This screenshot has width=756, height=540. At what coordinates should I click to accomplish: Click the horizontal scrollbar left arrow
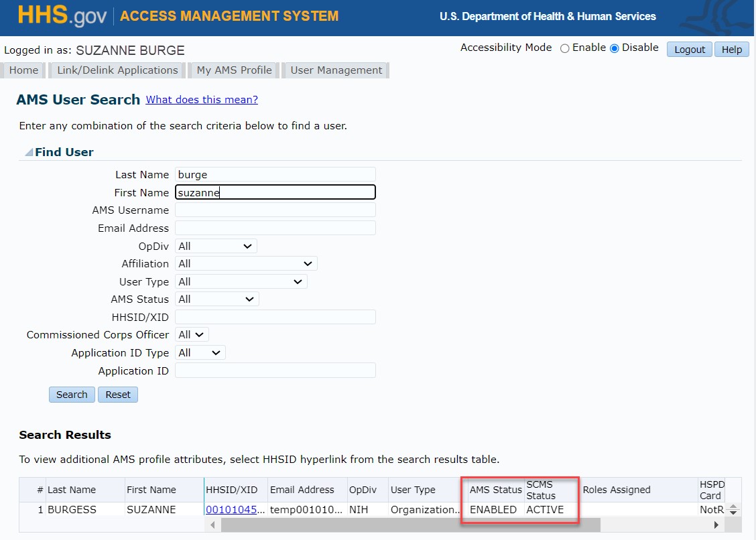[x=212, y=525]
